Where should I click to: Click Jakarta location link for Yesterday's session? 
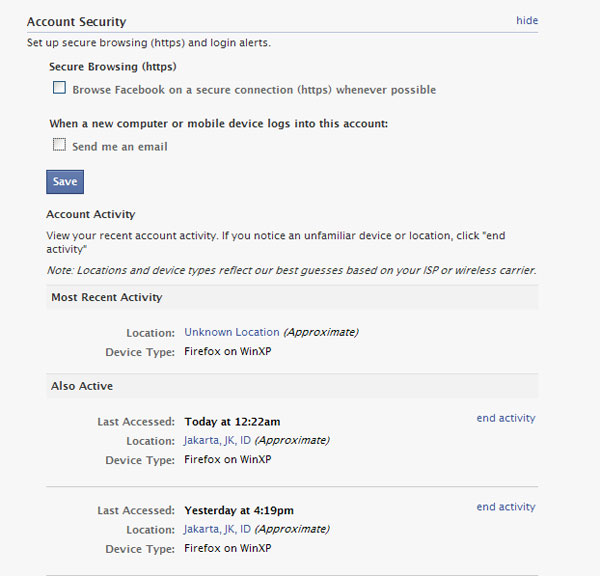click(217, 529)
